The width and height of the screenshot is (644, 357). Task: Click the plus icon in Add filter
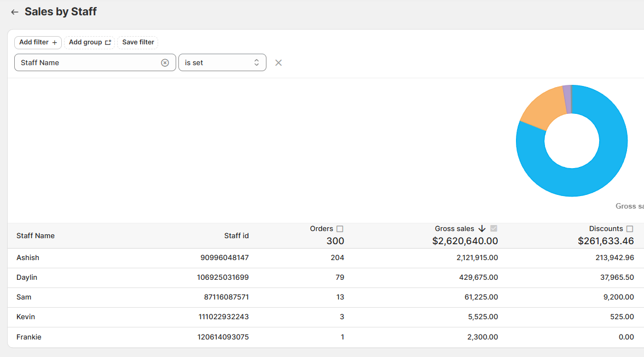click(54, 43)
